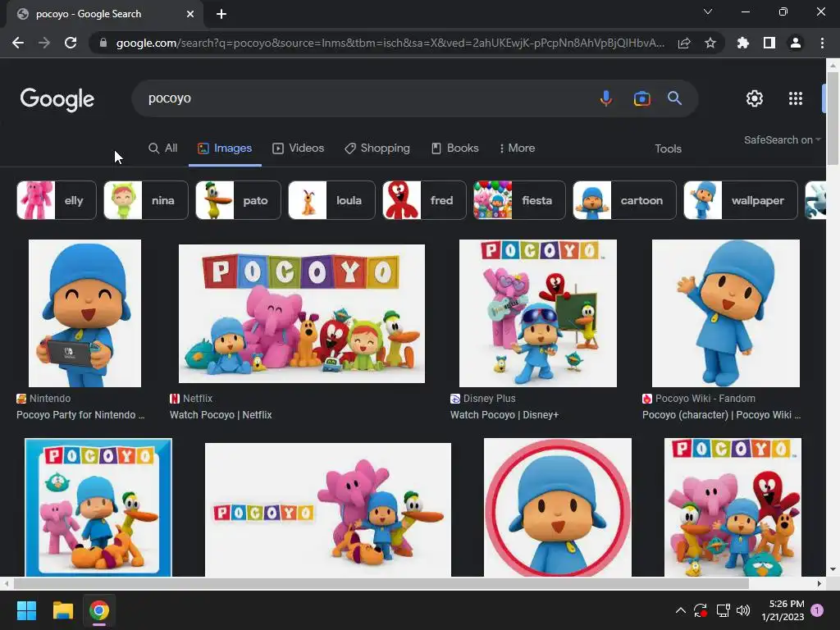Search by image with Google Lens camera icon

coord(641,98)
